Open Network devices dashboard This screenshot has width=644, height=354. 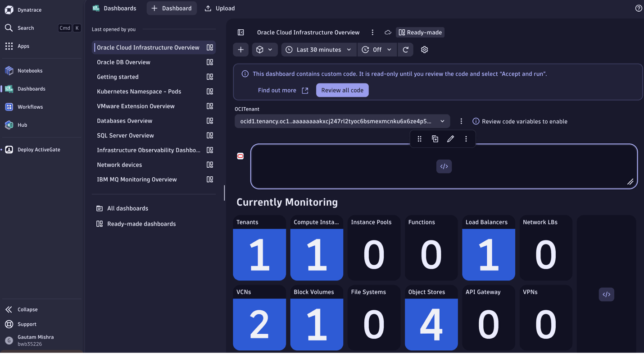[x=154, y=165]
